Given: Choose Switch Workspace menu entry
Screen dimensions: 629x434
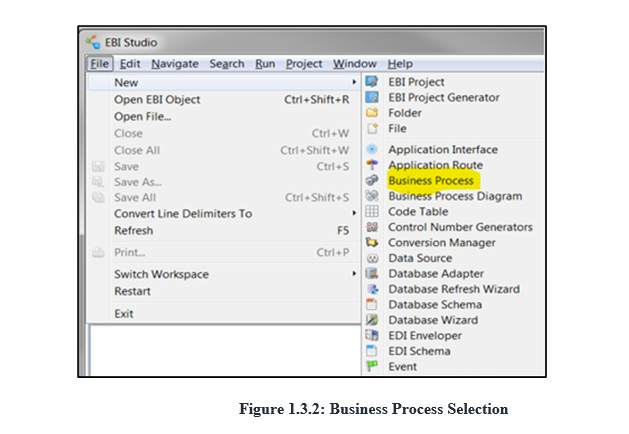Looking at the screenshot, I should click(224, 274).
